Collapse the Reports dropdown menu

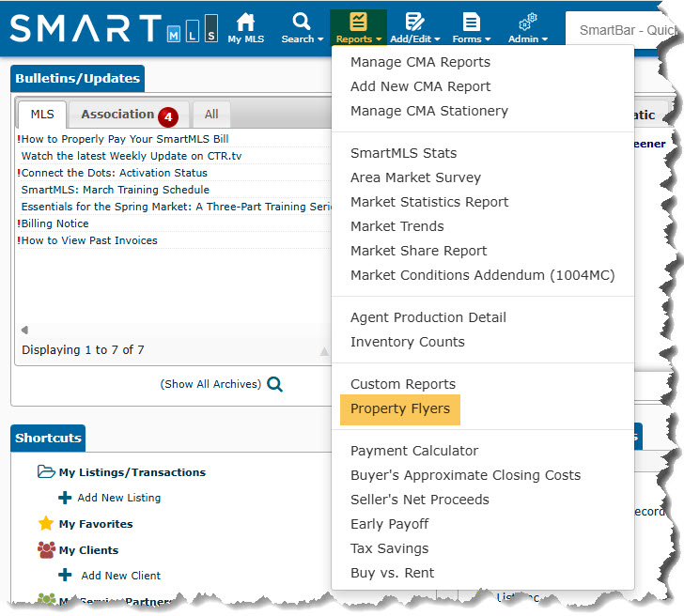coord(359,38)
